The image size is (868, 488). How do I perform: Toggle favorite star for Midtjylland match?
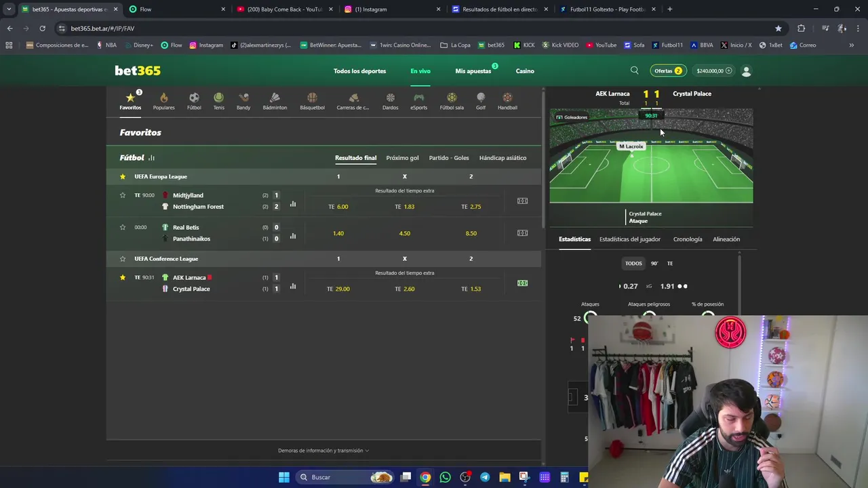(123, 195)
